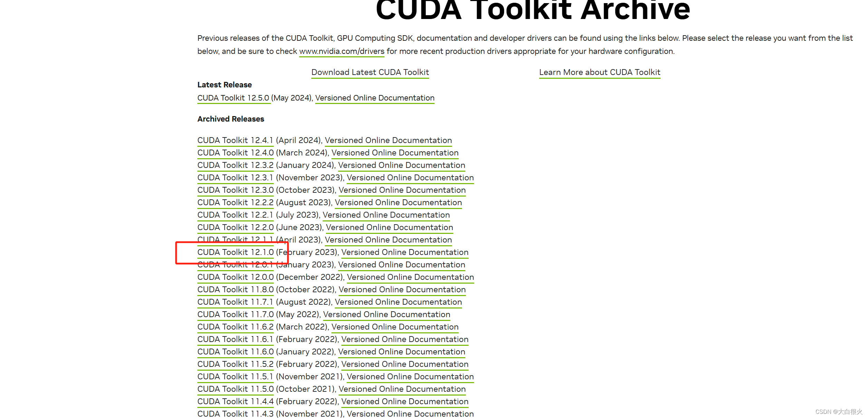Screen dimensions: 868x418
Task: Open Versioned Online Documentation for 12.5.0
Action: pos(375,98)
